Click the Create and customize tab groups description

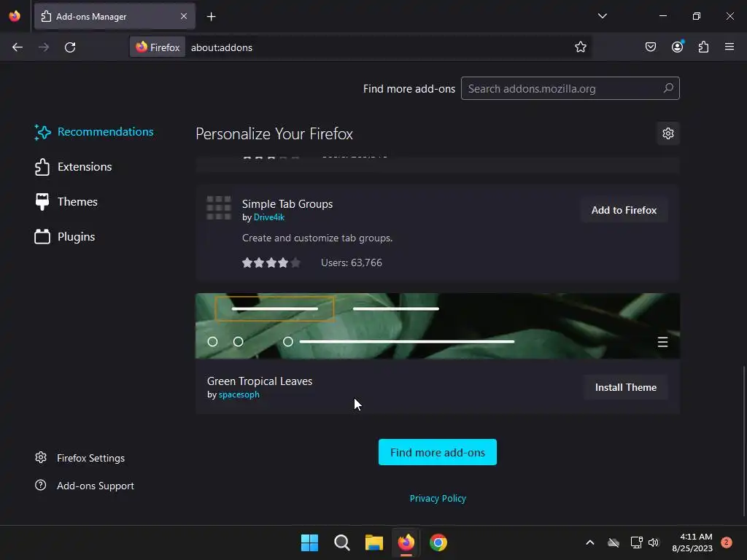(317, 238)
